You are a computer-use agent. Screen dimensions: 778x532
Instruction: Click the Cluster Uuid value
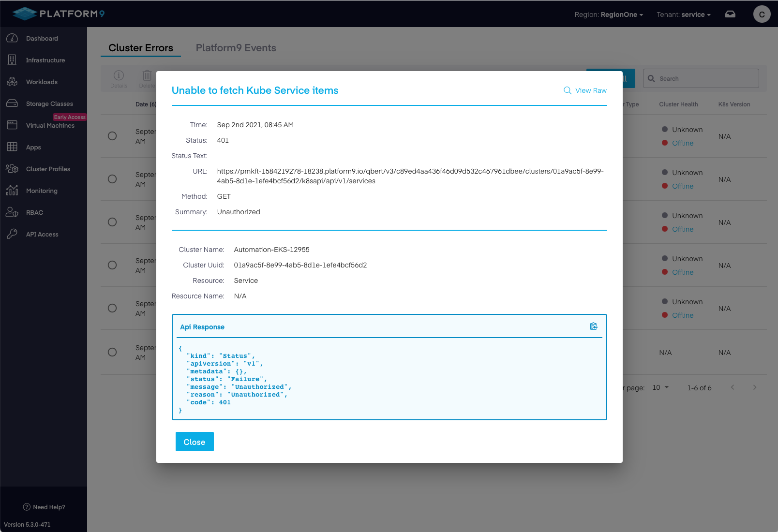point(300,265)
